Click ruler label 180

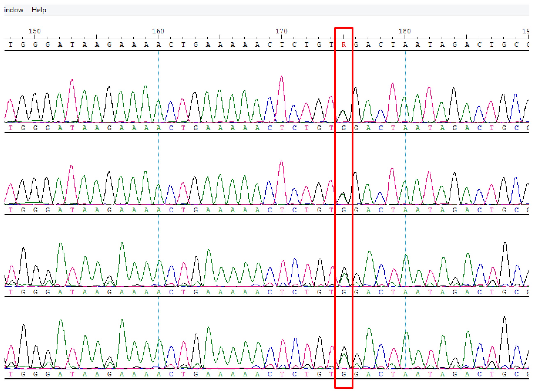coord(405,31)
